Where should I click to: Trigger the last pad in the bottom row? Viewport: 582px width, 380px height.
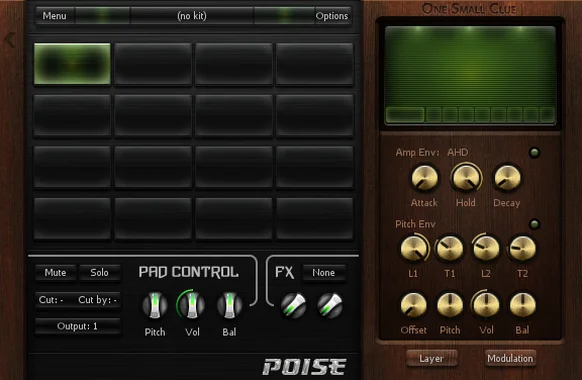click(x=315, y=218)
